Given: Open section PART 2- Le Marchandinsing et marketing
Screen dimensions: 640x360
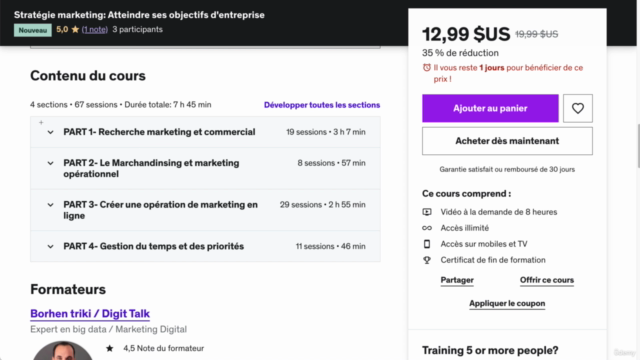Looking at the screenshot, I should click(205, 168).
